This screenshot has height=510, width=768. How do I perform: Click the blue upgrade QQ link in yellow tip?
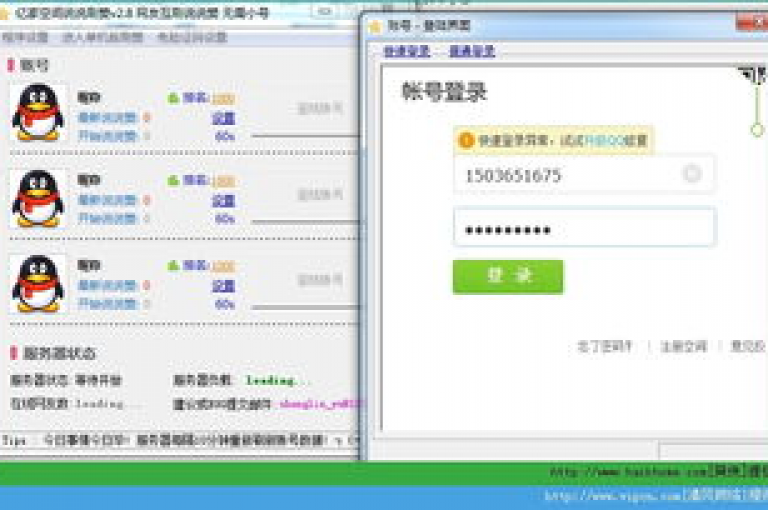click(604, 141)
